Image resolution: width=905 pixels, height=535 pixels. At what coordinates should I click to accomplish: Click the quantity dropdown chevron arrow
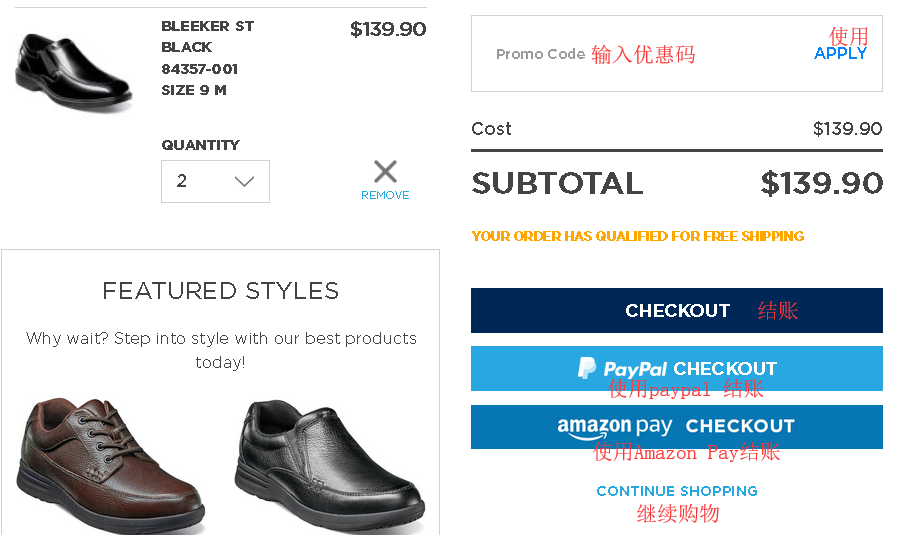coord(244,181)
